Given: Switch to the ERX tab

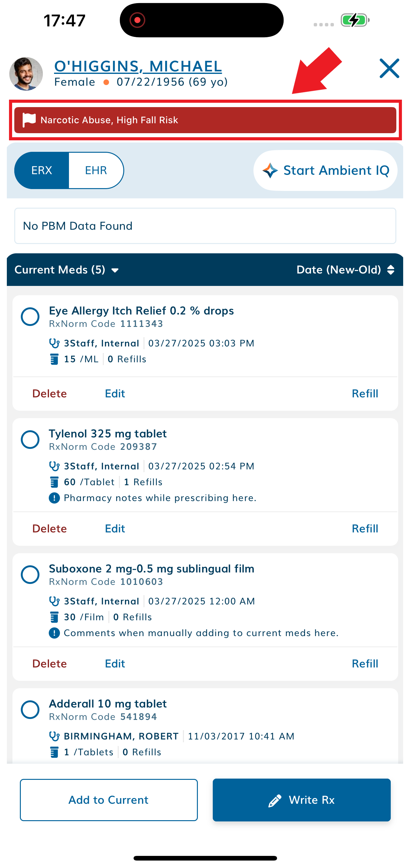Looking at the screenshot, I should coord(42,170).
